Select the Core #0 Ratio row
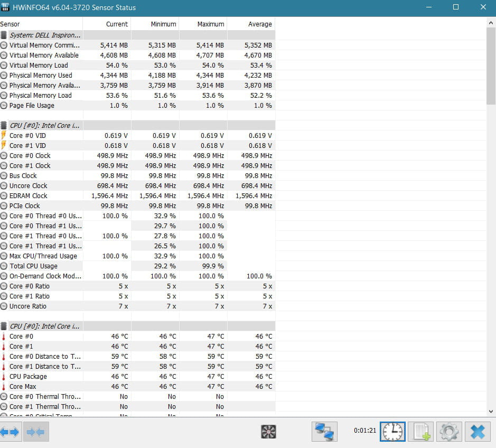Viewport: 496px width, 448px height. click(x=138, y=286)
